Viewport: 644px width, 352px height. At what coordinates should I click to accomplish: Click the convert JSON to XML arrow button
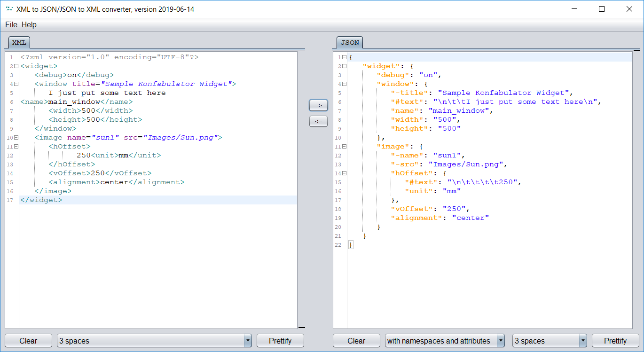point(318,121)
